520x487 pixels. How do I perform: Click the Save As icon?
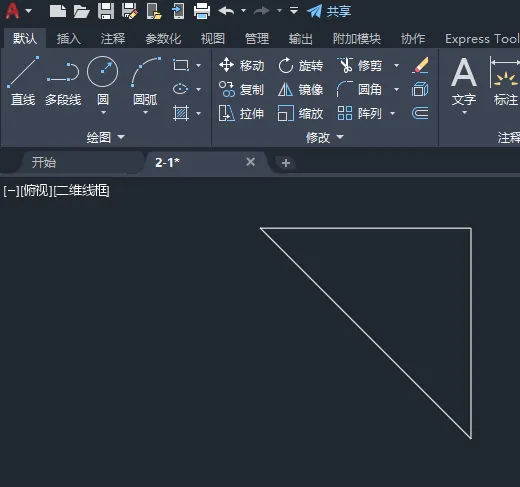pyautogui.click(x=130, y=11)
